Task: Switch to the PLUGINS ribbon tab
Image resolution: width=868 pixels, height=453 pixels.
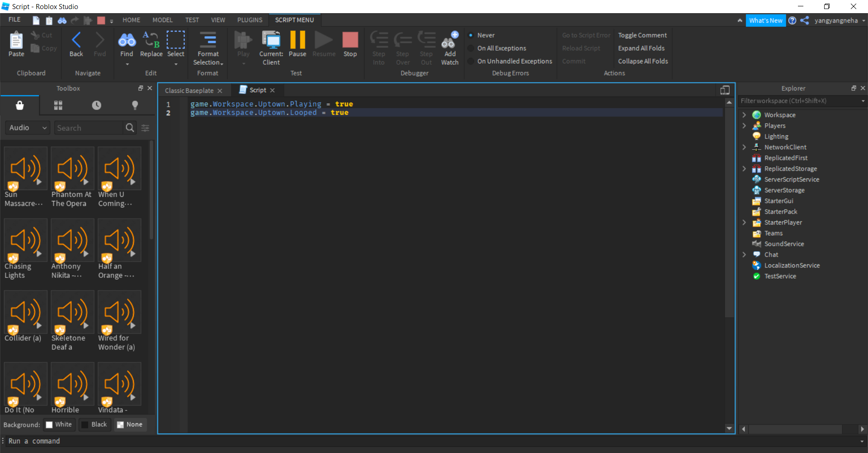Action: click(x=250, y=20)
